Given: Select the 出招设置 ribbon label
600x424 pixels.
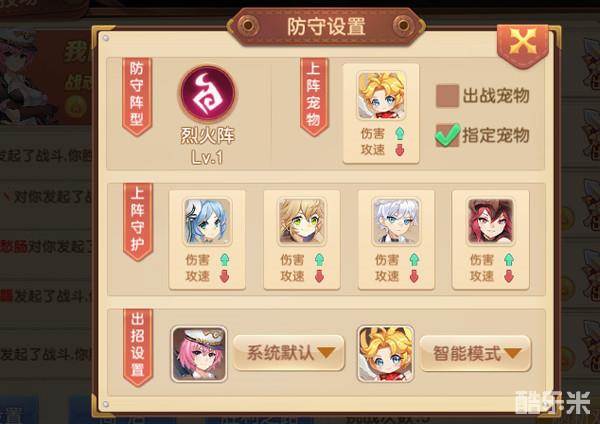Looking at the screenshot, I should (138, 347).
